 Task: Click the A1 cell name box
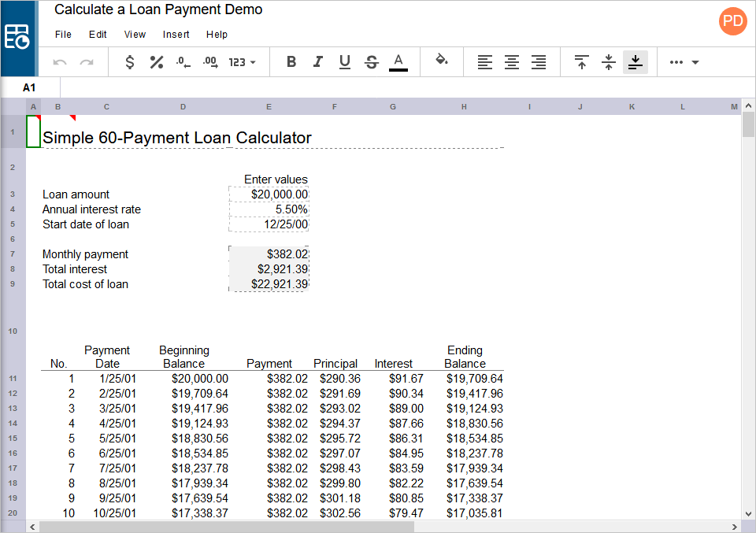pyautogui.click(x=31, y=87)
